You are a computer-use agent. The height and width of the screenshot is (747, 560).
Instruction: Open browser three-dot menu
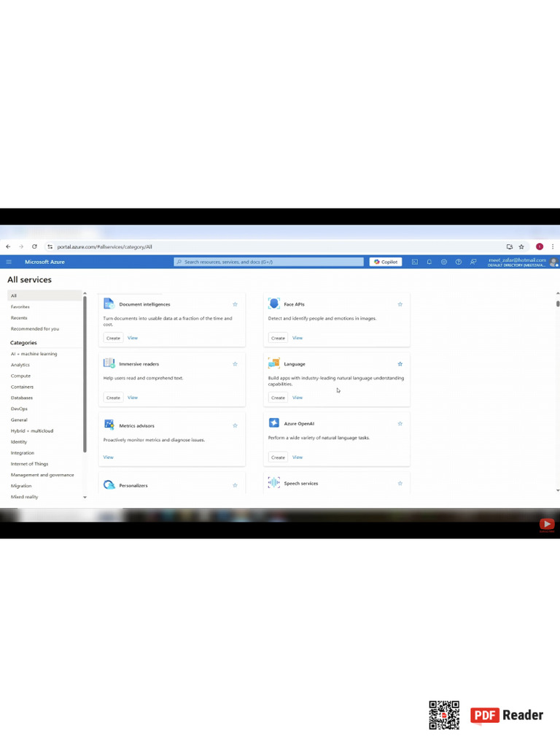(x=553, y=247)
